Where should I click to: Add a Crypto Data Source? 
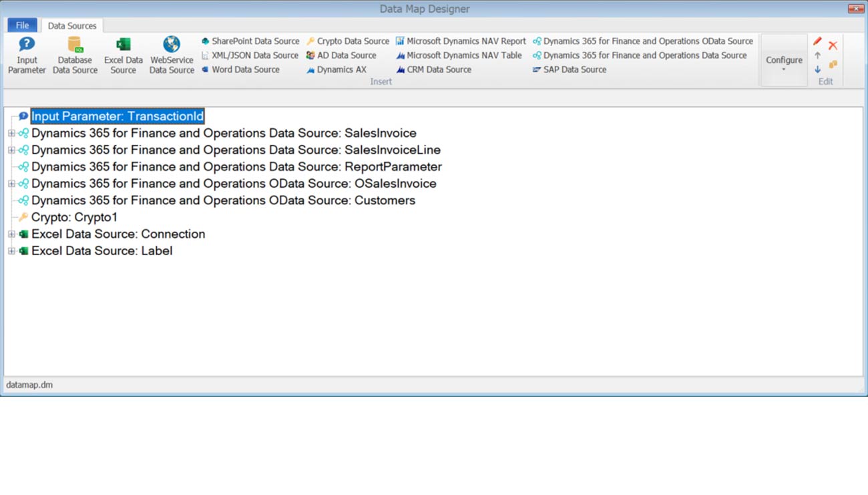tap(348, 41)
